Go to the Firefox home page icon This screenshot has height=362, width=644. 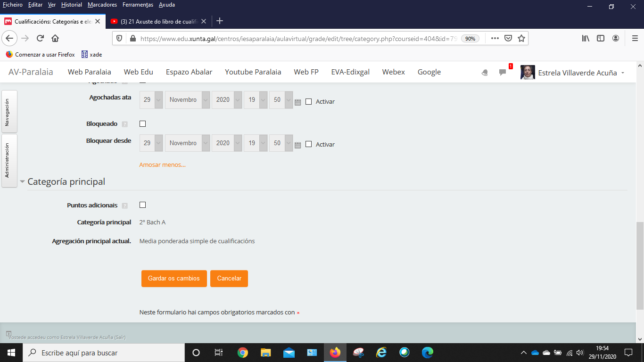click(x=55, y=38)
